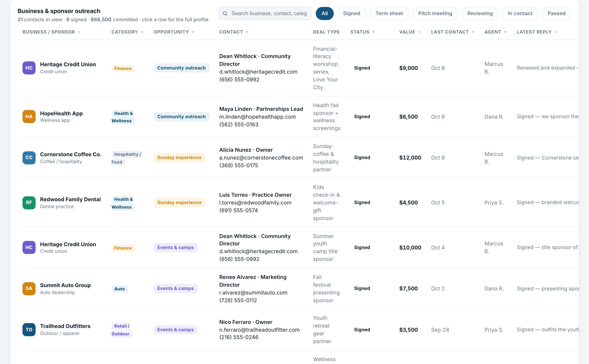Sort by the Latest Reply column arrow
Screen dimensions: 589x364
[556, 32]
